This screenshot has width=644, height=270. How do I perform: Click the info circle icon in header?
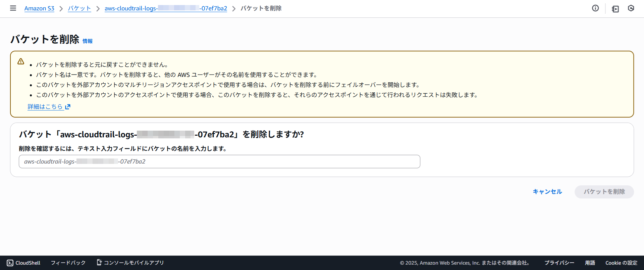595,8
